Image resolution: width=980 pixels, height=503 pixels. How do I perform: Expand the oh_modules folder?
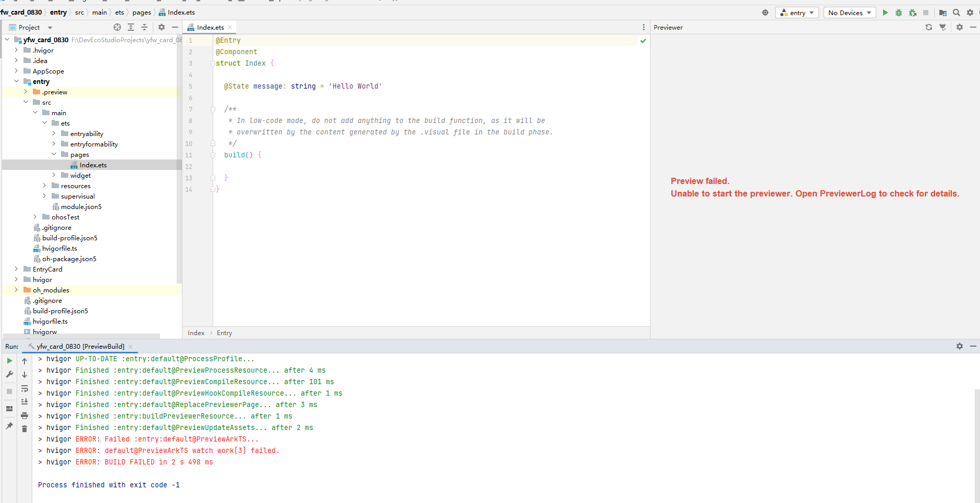16,290
